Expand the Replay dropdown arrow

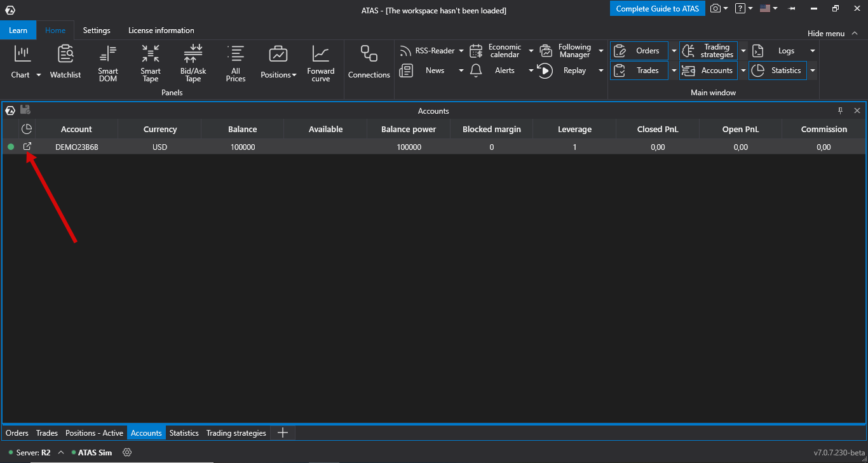(601, 70)
